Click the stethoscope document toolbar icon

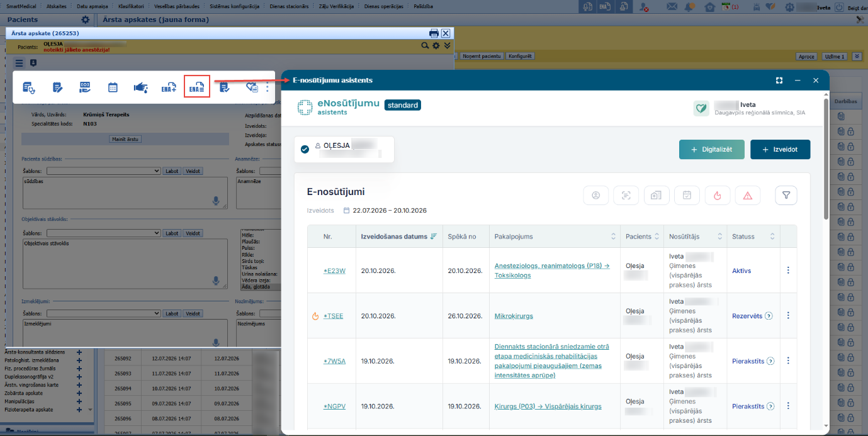coord(29,87)
